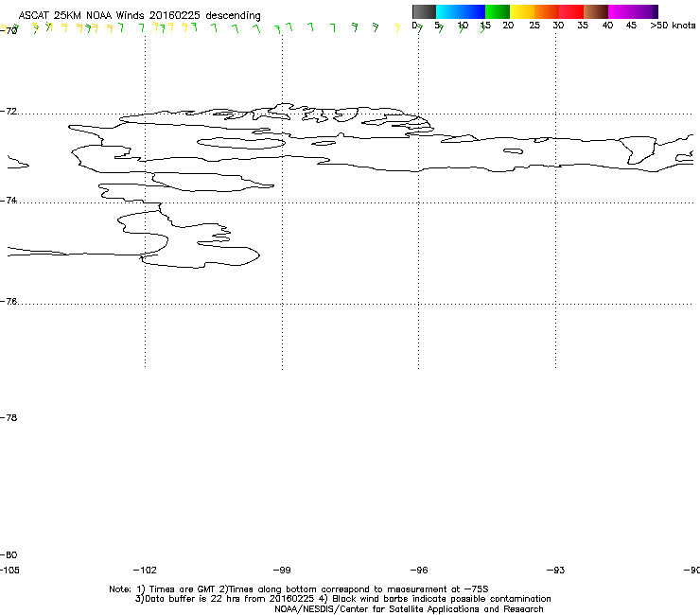Pick the brown 35–40 knots legend segment
The height and width of the screenshot is (615, 700).
click(596, 11)
